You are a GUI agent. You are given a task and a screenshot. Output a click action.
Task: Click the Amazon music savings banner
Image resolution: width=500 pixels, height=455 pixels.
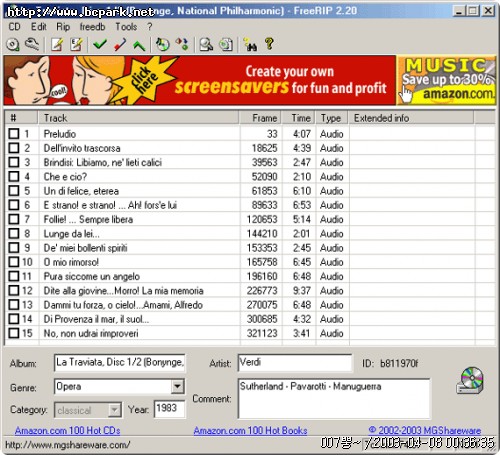(x=446, y=80)
